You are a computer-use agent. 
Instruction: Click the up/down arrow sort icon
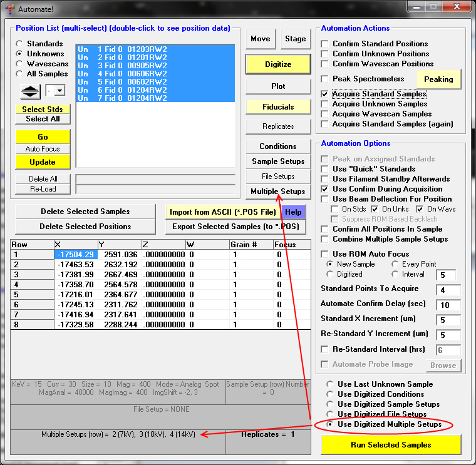(30, 91)
